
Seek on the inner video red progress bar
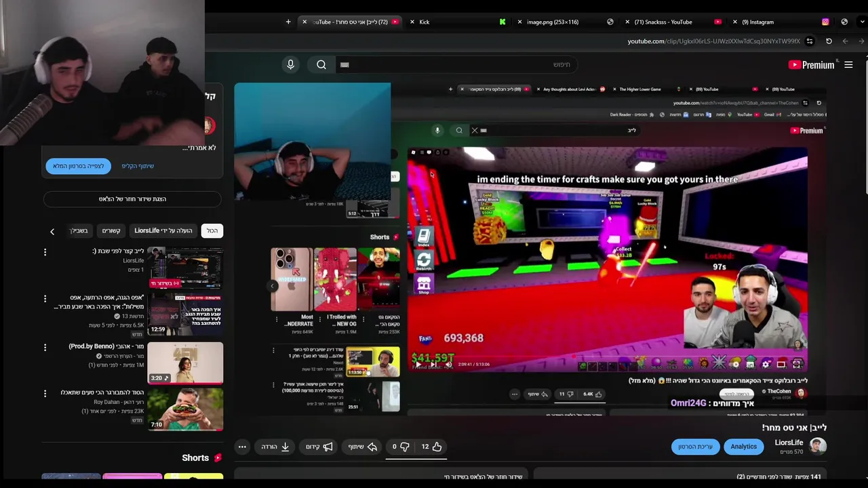607,356
